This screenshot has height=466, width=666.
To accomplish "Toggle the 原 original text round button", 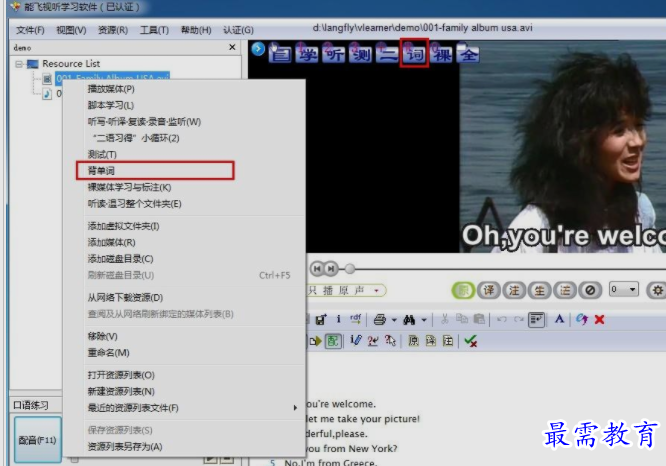I will [463, 291].
